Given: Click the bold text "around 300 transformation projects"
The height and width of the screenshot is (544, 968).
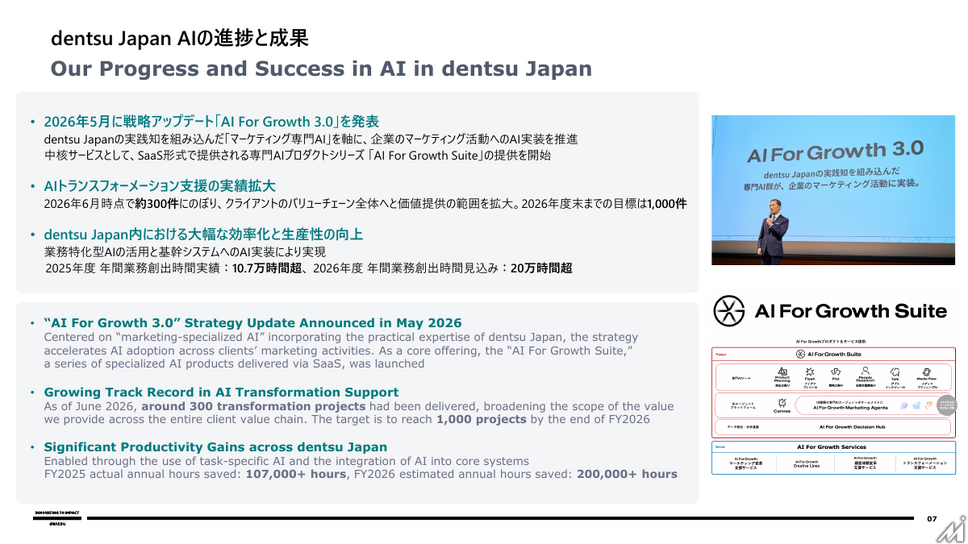Looking at the screenshot, I should (253, 406).
